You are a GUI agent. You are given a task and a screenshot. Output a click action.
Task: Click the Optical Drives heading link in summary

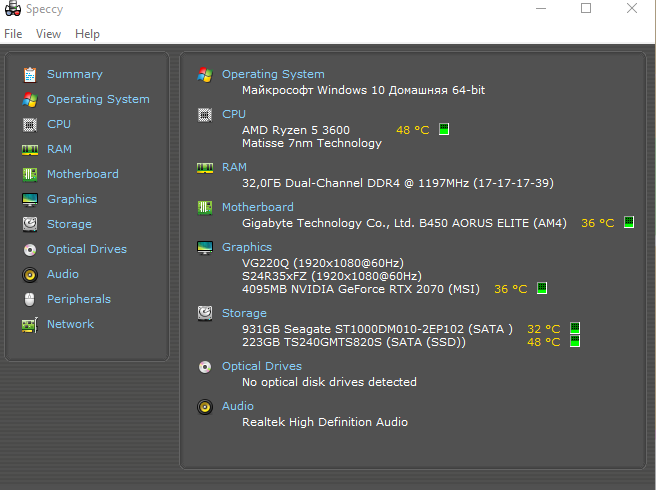pyautogui.click(x=261, y=366)
